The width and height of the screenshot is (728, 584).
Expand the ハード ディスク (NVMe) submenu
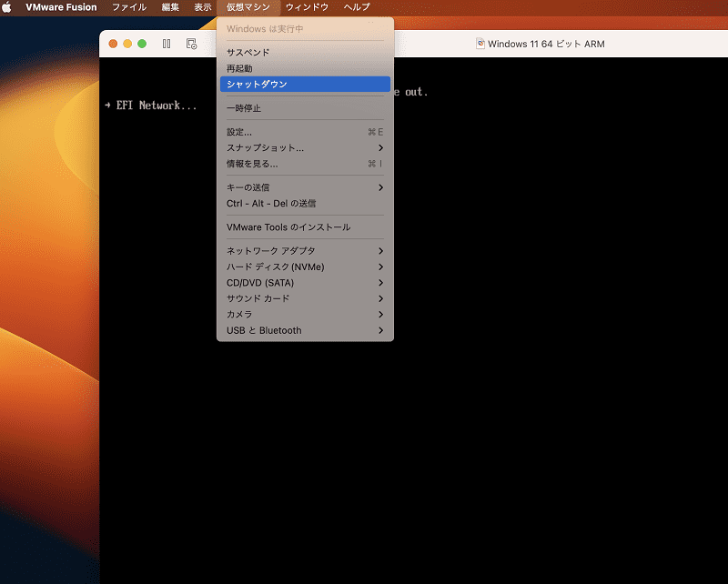coord(305,267)
